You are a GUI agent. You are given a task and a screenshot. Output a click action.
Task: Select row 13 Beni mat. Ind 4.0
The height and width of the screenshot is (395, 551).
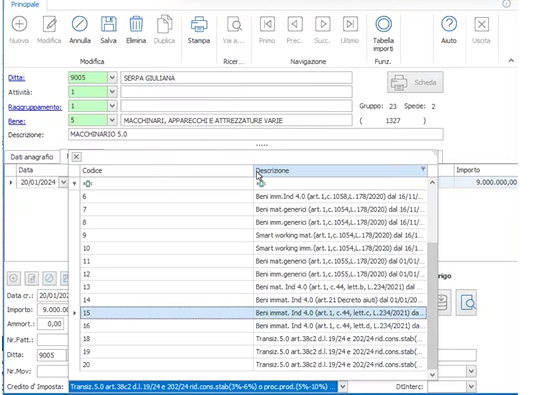click(253, 287)
